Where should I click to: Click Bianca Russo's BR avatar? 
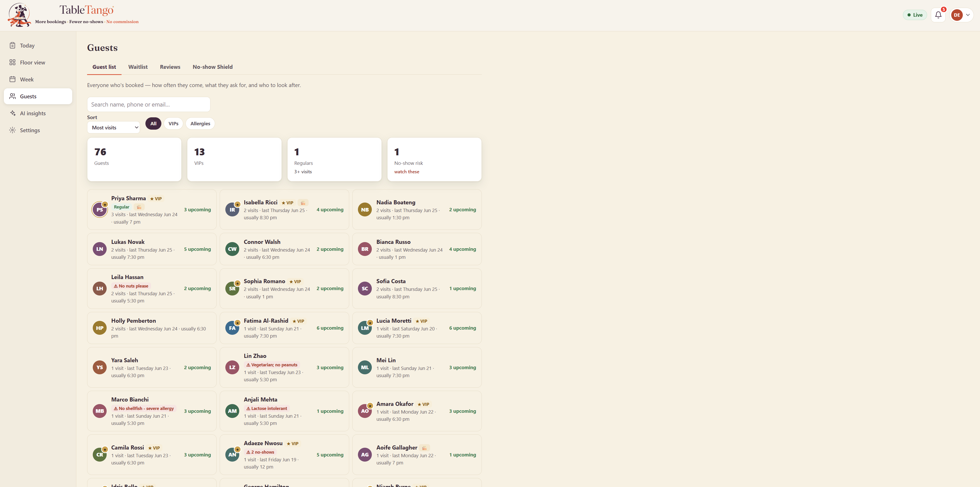click(365, 249)
